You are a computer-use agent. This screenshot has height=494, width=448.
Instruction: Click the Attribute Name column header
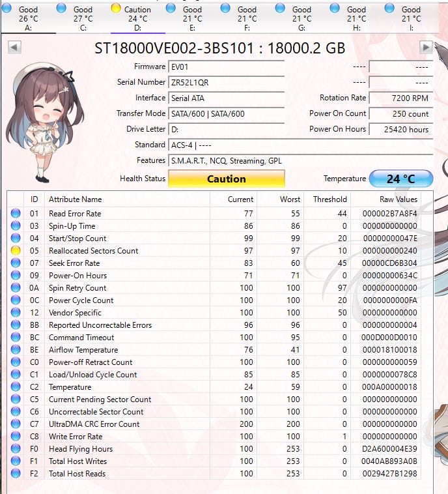pos(127,199)
